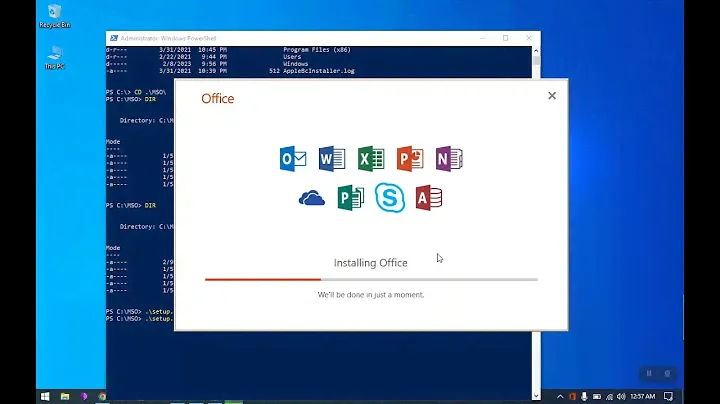This screenshot has height=404, width=720.
Task: Open the Windows Start menu
Action: (45, 396)
